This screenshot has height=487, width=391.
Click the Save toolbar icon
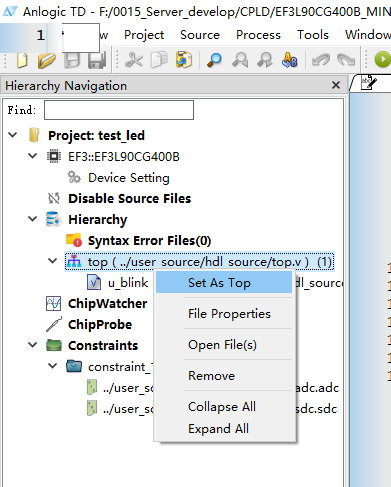point(72,61)
